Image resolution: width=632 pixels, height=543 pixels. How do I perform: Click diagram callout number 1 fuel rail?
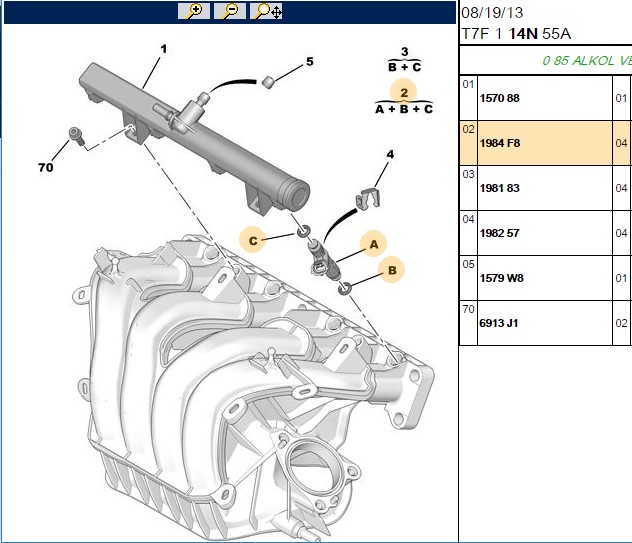click(163, 49)
